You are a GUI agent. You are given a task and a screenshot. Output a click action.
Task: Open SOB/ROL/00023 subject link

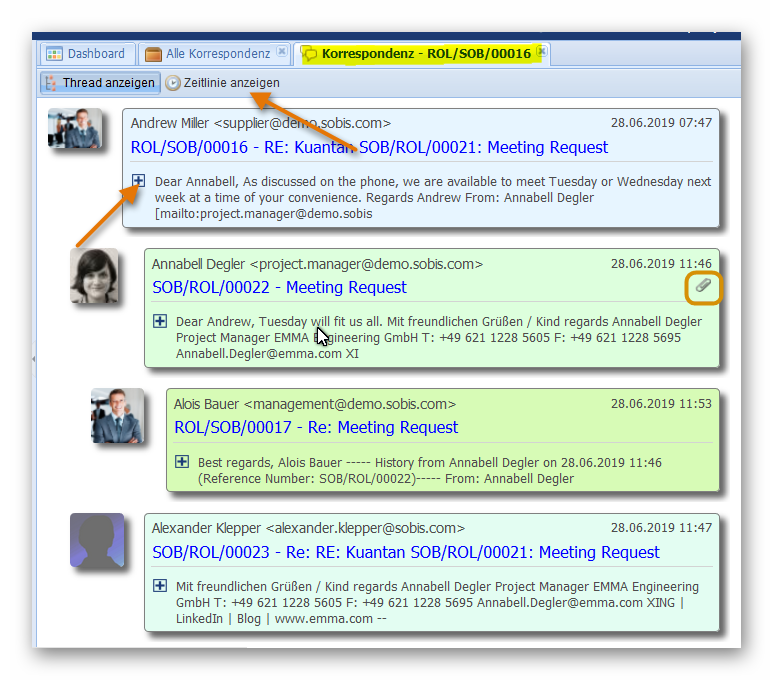pyautogui.click(x=405, y=552)
